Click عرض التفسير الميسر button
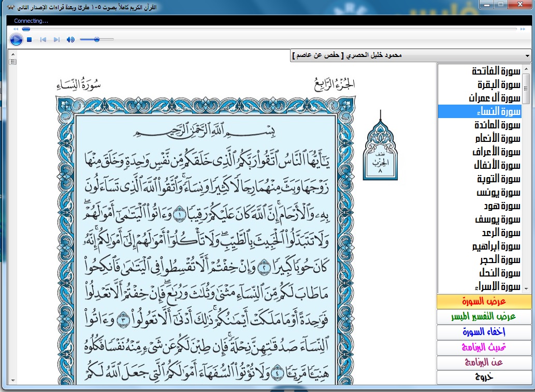Image resolution: width=535 pixels, height=392 pixels. [484, 316]
